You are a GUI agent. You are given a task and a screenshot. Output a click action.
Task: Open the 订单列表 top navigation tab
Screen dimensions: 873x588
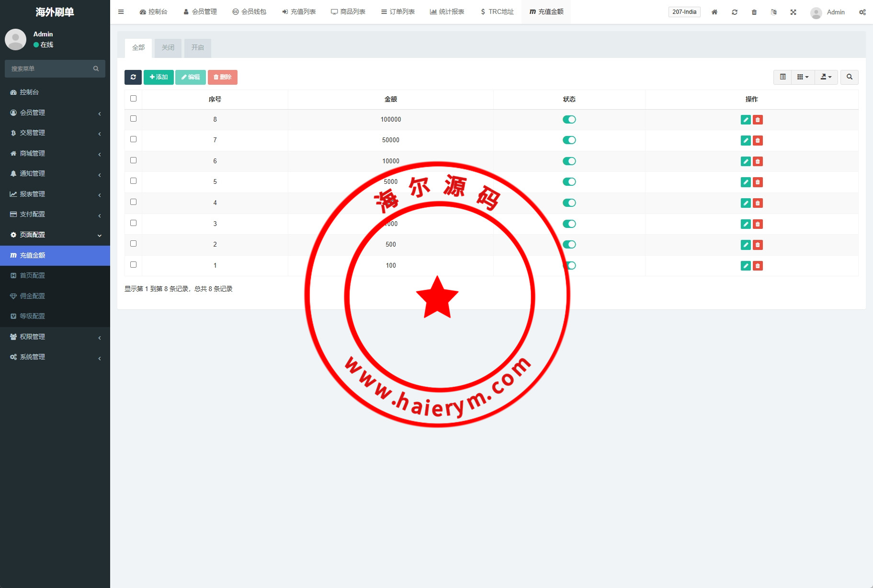click(x=397, y=12)
